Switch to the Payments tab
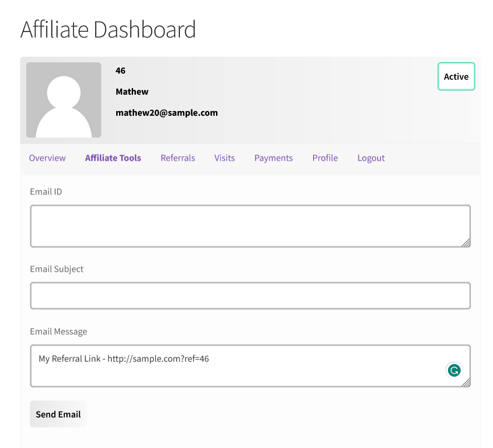493x448 pixels. pos(273,158)
